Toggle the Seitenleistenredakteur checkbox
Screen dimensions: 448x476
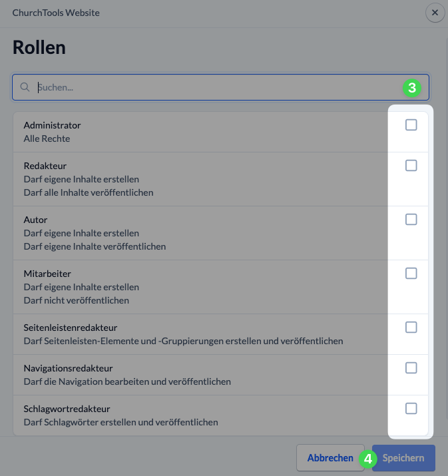click(411, 328)
